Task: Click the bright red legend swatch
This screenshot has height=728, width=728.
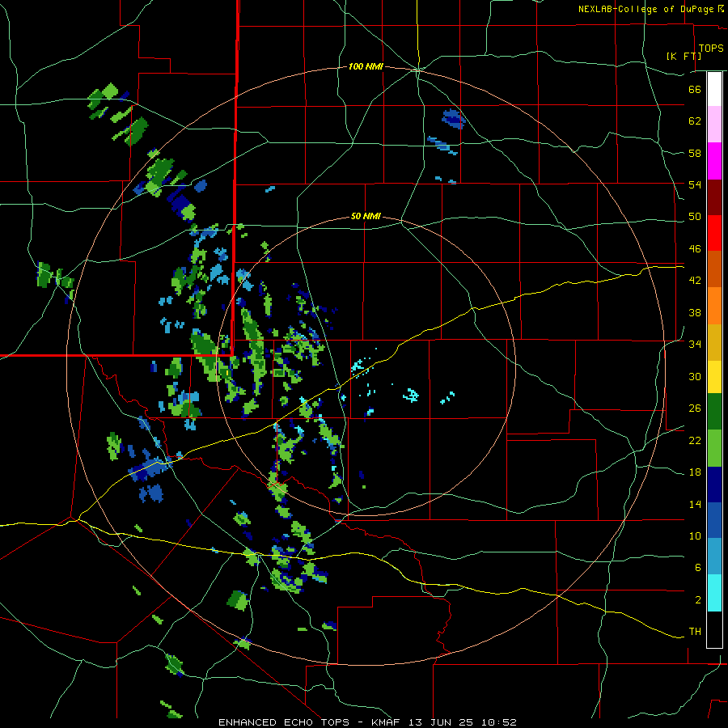Action: [x=714, y=233]
